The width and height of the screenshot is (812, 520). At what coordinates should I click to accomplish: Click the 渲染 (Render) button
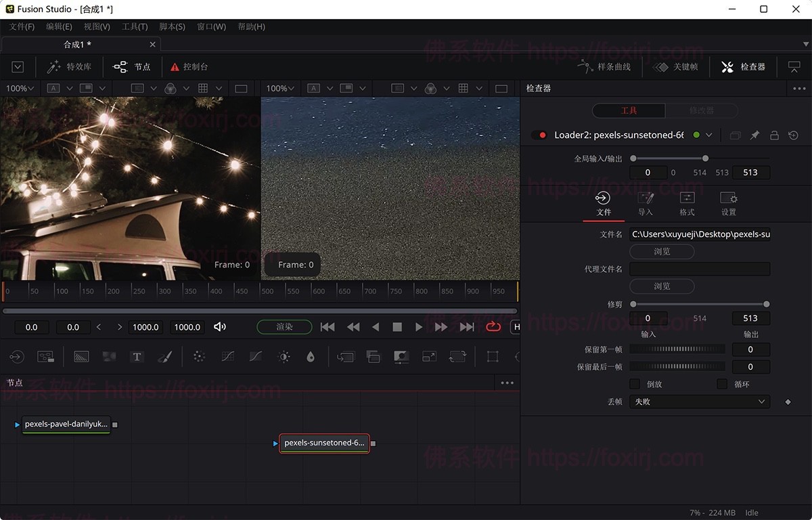[284, 327]
